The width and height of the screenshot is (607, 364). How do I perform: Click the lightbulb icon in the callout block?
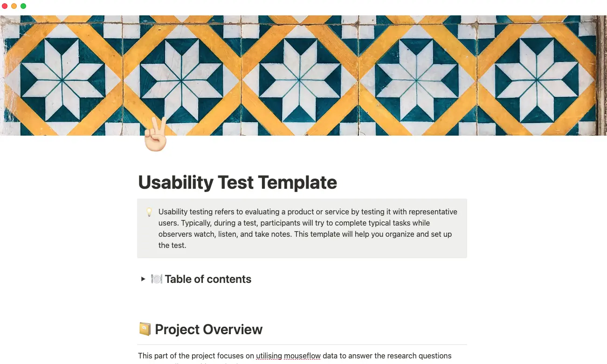pos(149,212)
